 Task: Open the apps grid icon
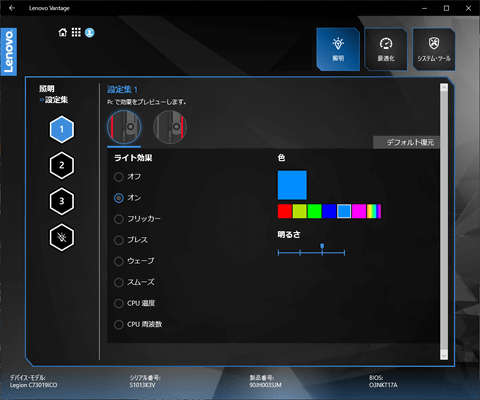76,32
